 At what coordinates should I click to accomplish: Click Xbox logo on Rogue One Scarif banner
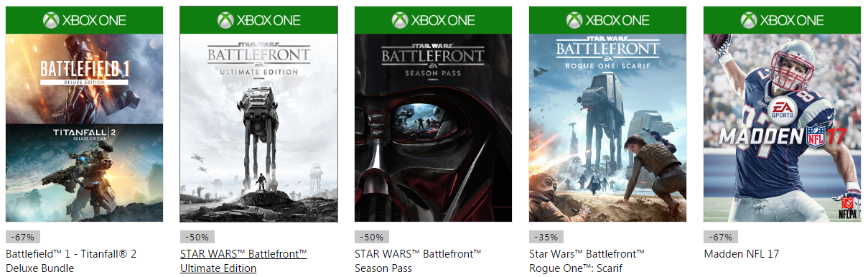click(574, 20)
